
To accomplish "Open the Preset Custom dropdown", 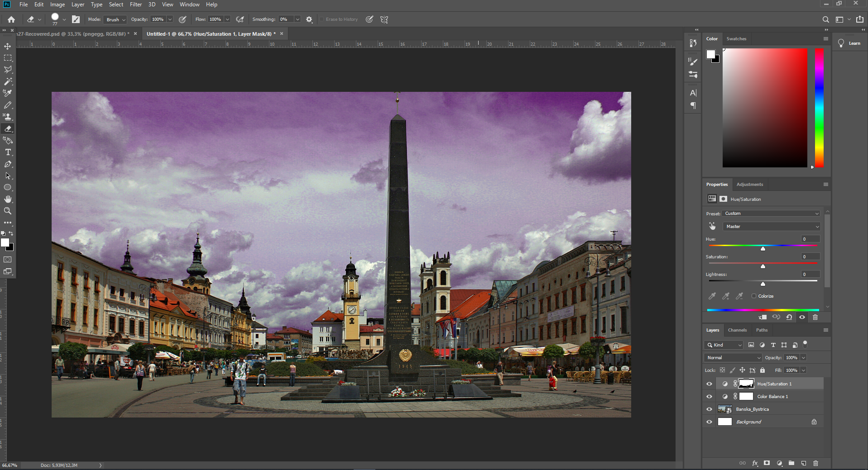I will pyautogui.click(x=772, y=214).
